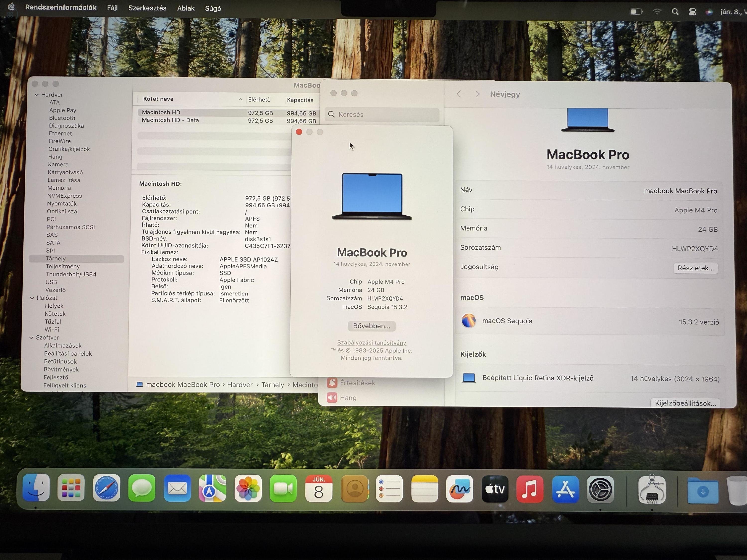
Task: Open System Information chip icon in Dock
Action: pos(652,490)
